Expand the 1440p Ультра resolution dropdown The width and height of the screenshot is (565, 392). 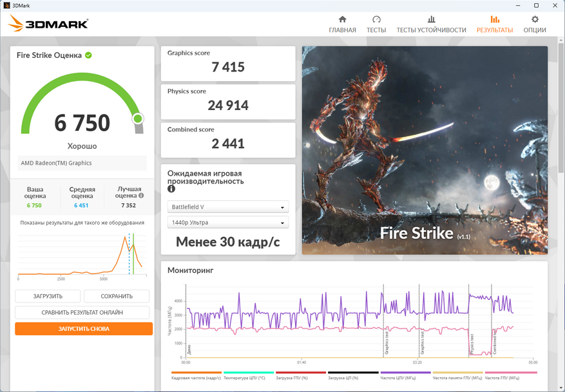pos(228,223)
